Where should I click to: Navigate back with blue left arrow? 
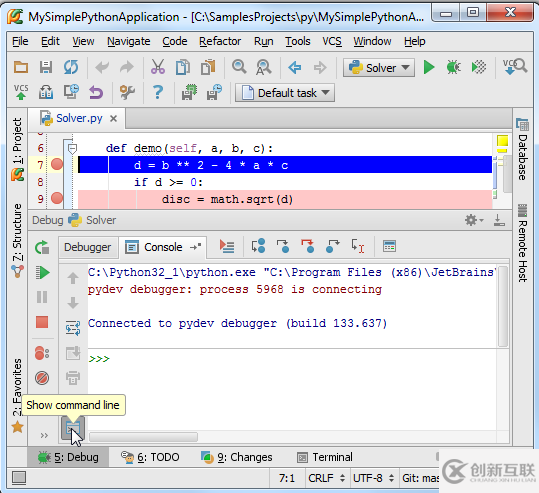pos(295,67)
